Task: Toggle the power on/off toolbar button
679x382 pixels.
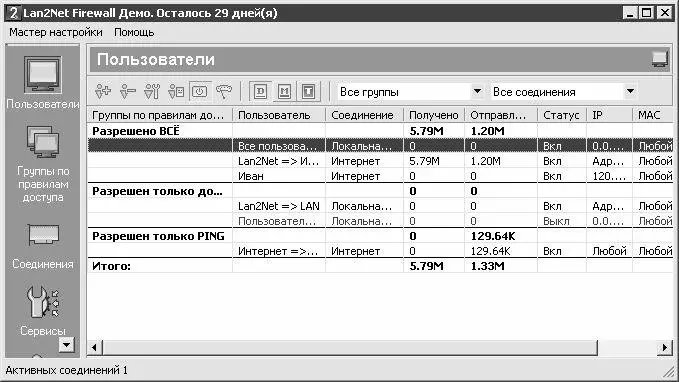Action: pos(200,91)
